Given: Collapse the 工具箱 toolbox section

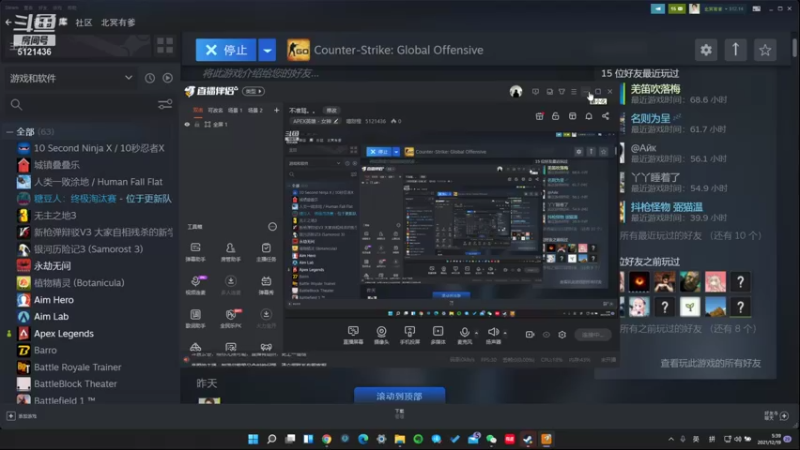Looking at the screenshot, I should coord(272,227).
